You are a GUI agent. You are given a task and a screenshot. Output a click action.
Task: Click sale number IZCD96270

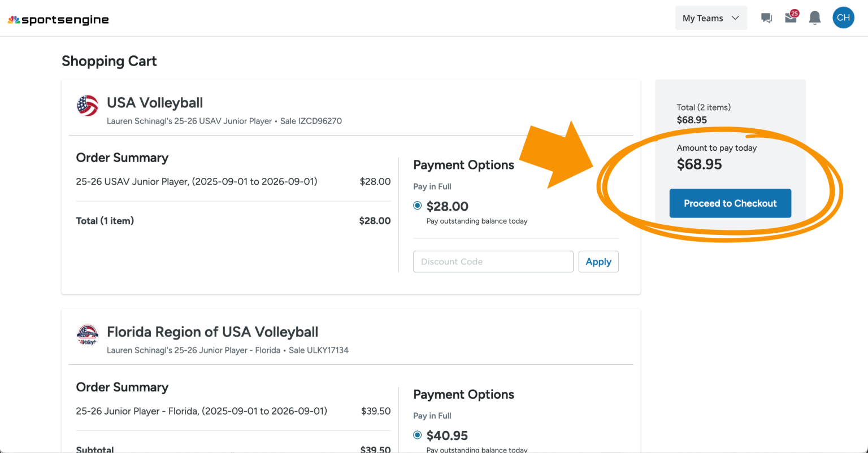pyautogui.click(x=311, y=121)
